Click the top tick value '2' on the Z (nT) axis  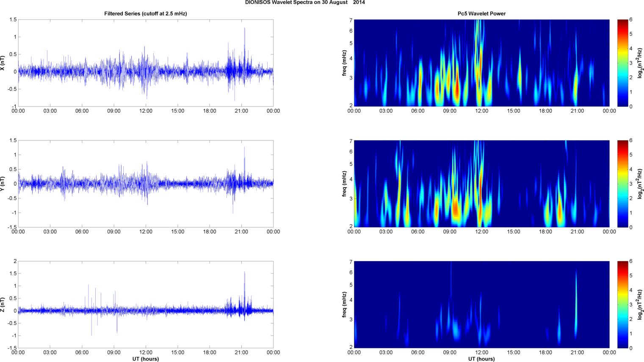[15, 262]
